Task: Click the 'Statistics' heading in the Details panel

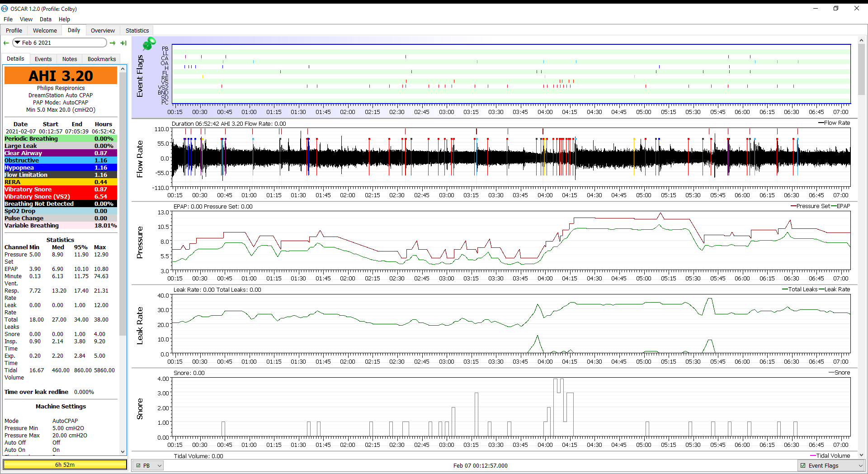Action: pyautogui.click(x=60, y=240)
